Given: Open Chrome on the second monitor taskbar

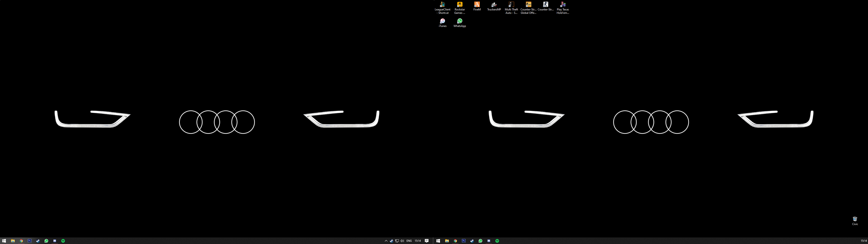Looking at the screenshot, I should click(455, 241).
